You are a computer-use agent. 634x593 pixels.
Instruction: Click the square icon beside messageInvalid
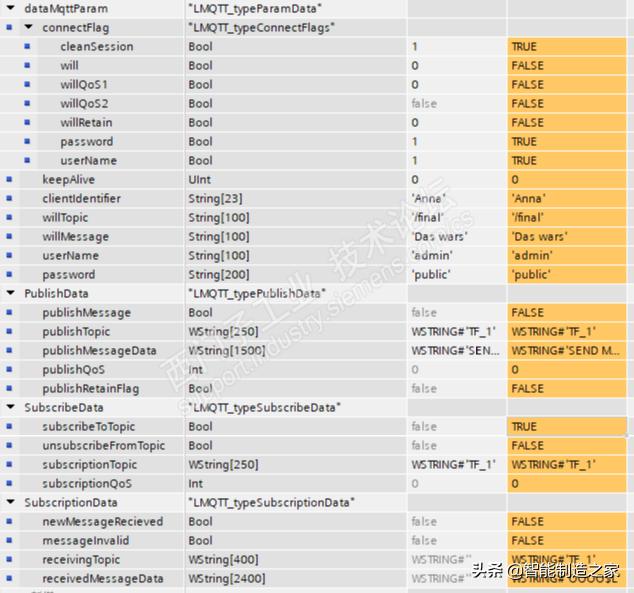pos(9,540)
